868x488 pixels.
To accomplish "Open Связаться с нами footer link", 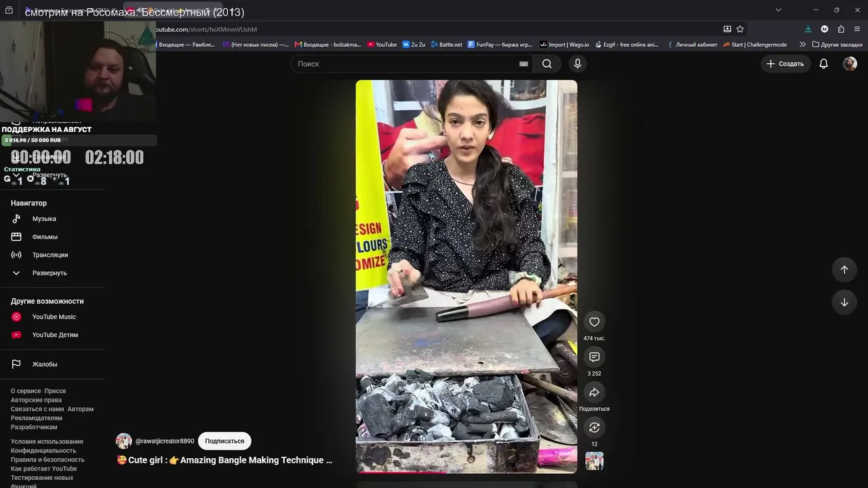I will point(37,409).
